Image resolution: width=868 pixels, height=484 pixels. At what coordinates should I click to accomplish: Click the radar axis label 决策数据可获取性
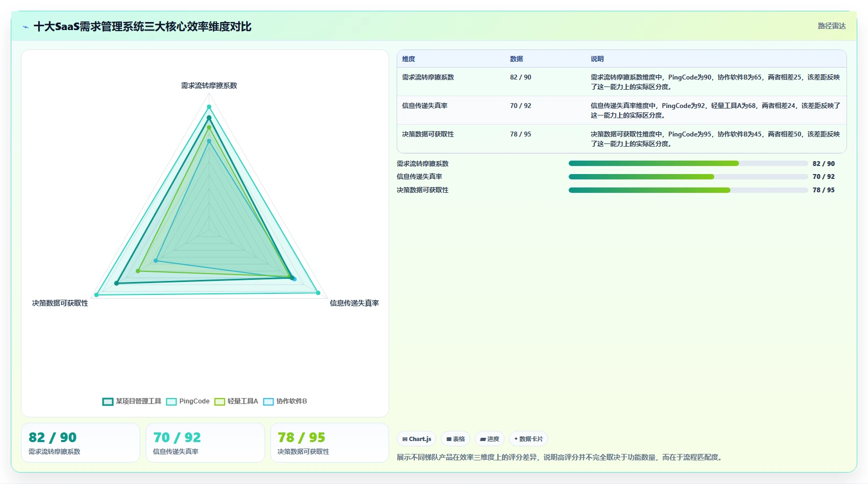[x=60, y=303]
